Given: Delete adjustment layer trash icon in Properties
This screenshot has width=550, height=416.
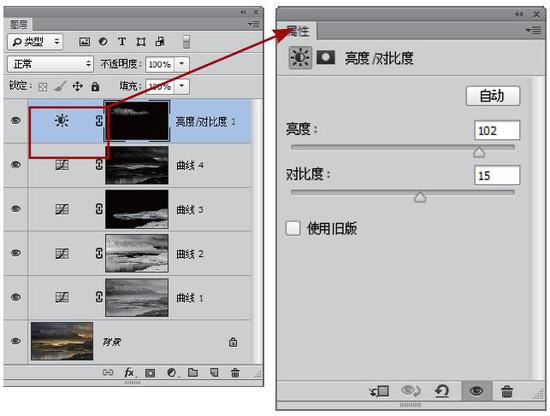Looking at the screenshot, I should (507, 391).
